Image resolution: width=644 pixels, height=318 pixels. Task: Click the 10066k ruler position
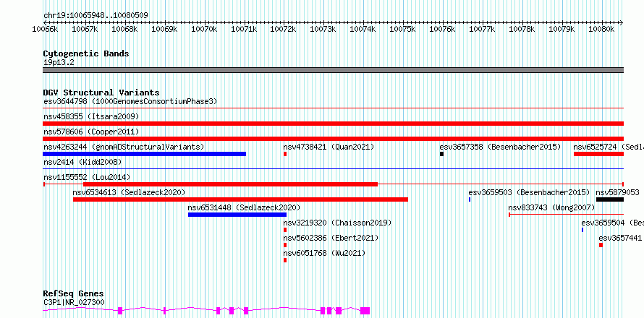click(x=45, y=29)
